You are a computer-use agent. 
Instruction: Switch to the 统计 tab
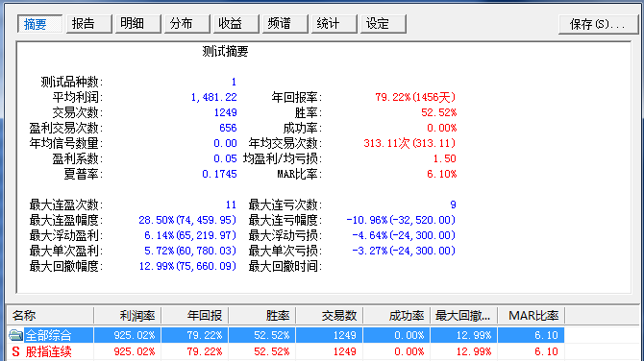click(x=334, y=24)
